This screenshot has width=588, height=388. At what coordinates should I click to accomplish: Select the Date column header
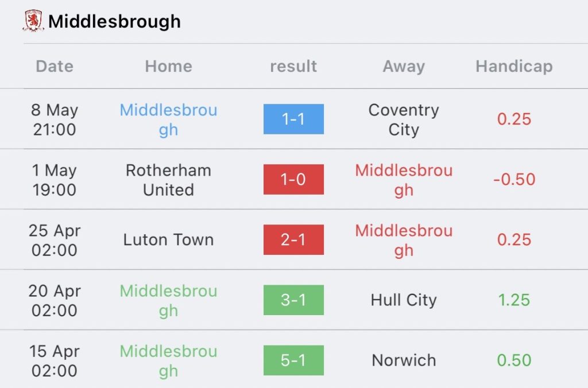[x=55, y=67]
